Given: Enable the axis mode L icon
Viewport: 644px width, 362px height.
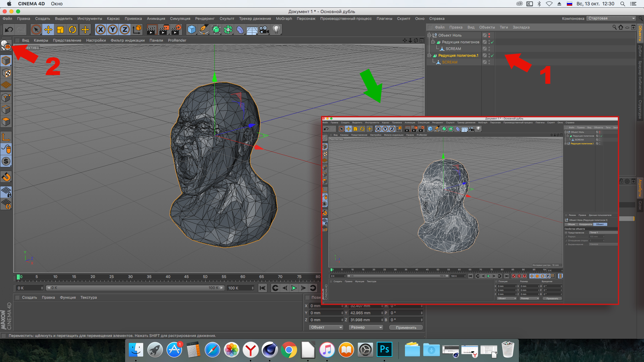Looking at the screenshot, I should [x=6, y=137].
